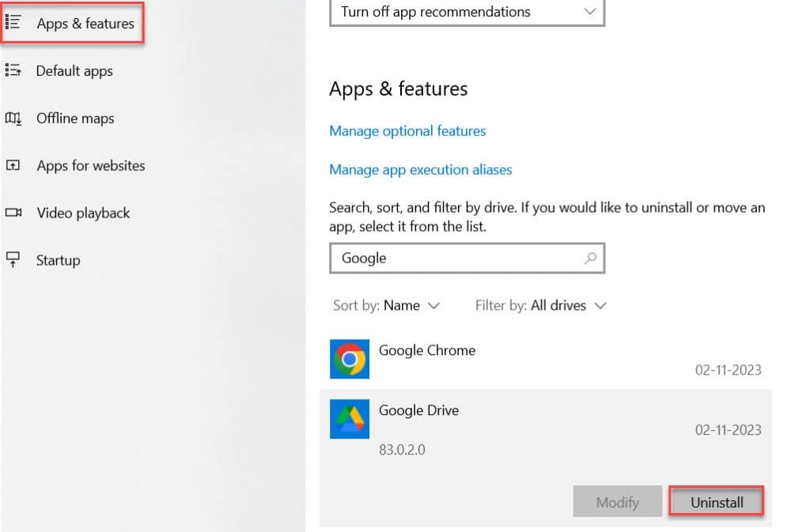
Task: Switch to Video playback settings
Action: click(83, 213)
